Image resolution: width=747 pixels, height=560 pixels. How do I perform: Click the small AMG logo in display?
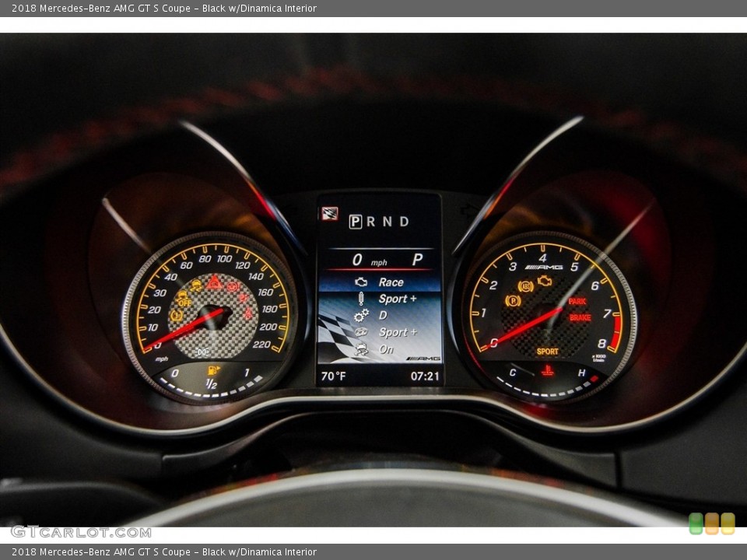[423, 358]
